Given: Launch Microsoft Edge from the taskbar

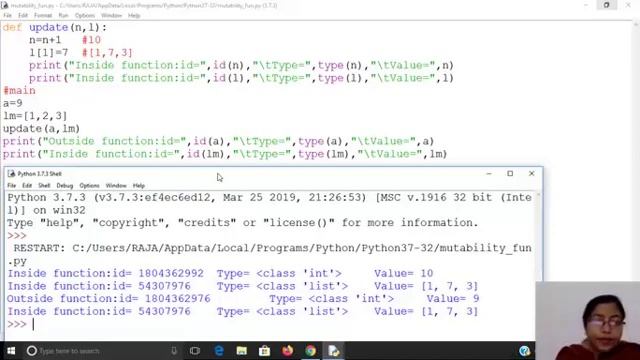Looking at the screenshot, I should pyautogui.click(x=219, y=351).
